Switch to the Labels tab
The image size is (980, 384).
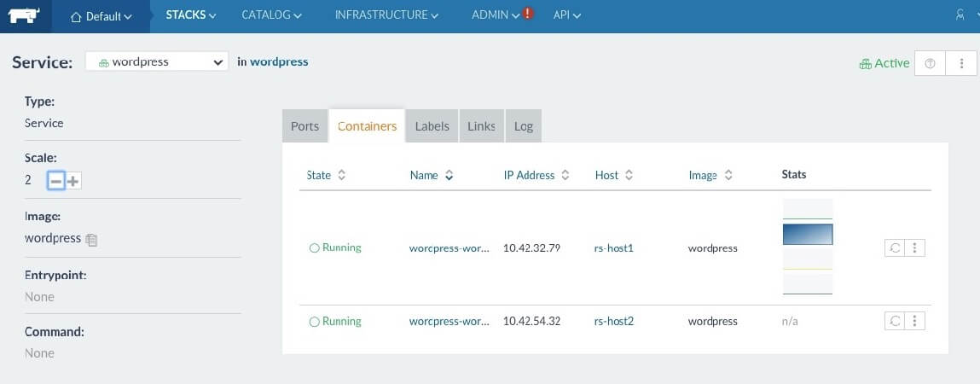click(432, 125)
